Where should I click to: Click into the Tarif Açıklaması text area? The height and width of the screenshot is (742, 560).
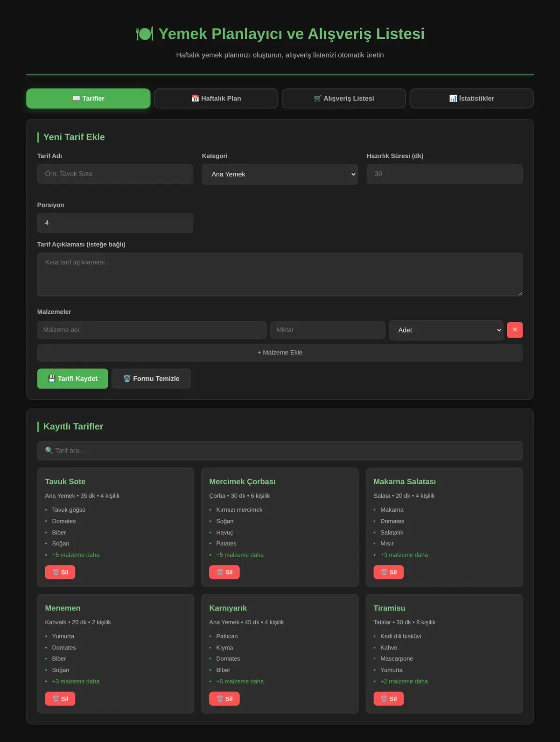pyautogui.click(x=280, y=275)
